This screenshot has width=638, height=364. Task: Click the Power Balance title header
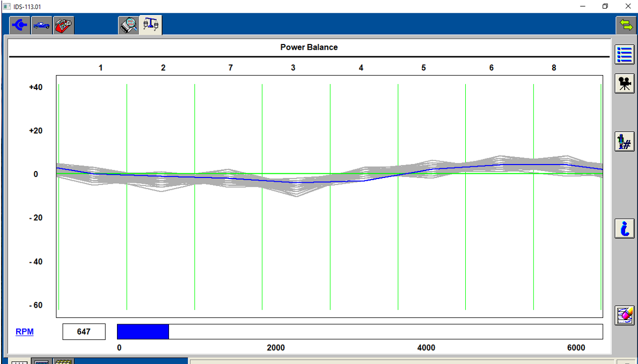tap(309, 47)
